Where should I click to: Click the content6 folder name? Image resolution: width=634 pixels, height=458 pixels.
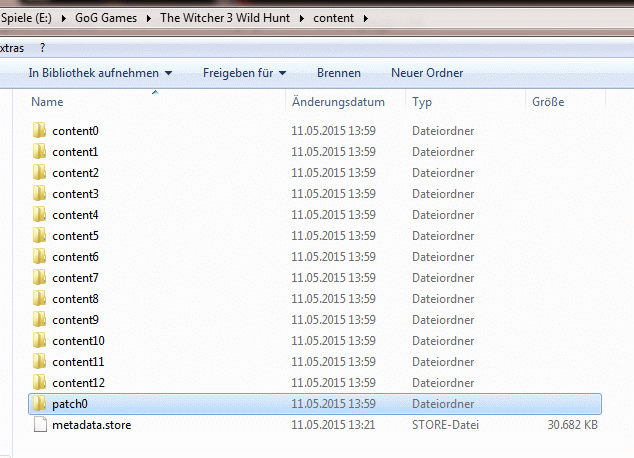pyautogui.click(x=75, y=257)
